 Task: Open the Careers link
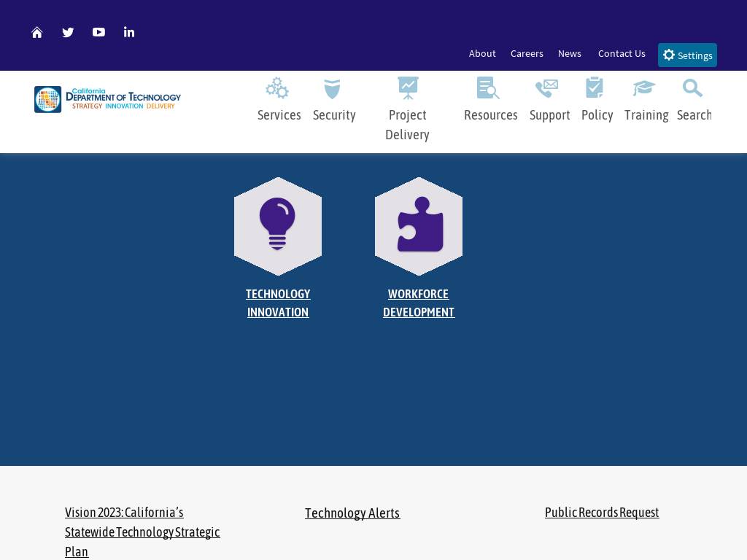527,54
